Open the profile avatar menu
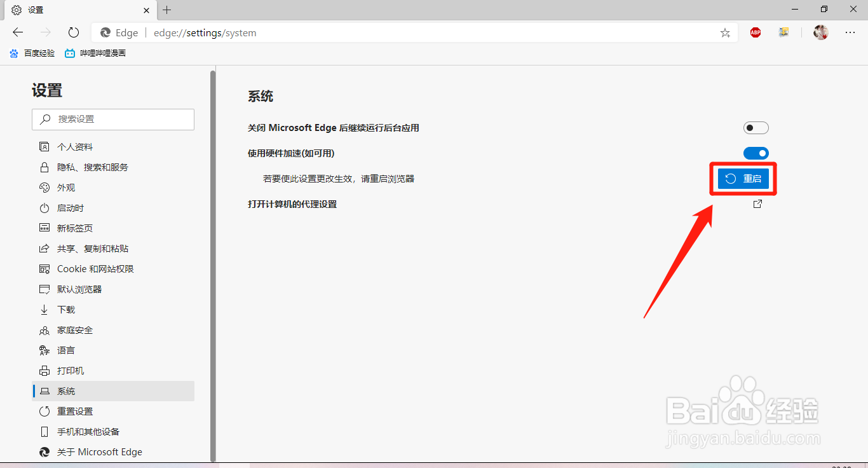 click(821, 32)
